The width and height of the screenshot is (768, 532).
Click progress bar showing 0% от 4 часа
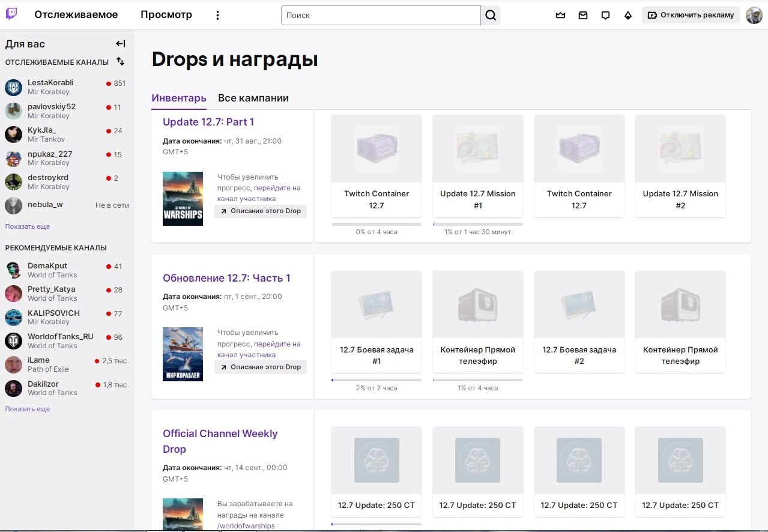(x=376, y=224)
